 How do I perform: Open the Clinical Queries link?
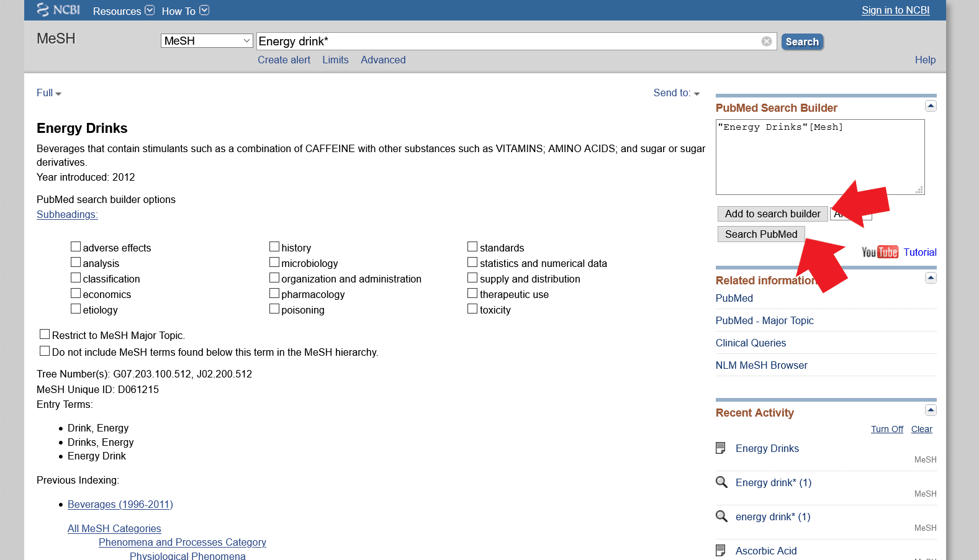751,343
